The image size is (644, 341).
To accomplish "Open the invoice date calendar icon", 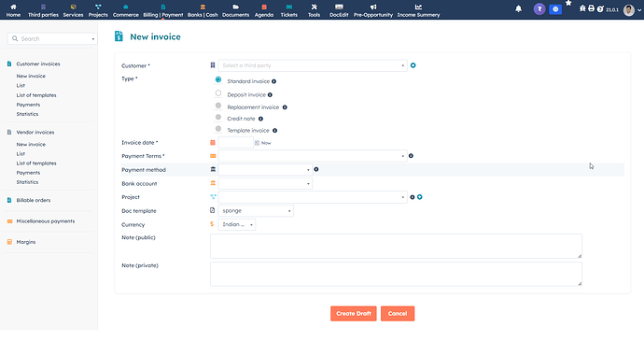I will [x=213, y=143].
